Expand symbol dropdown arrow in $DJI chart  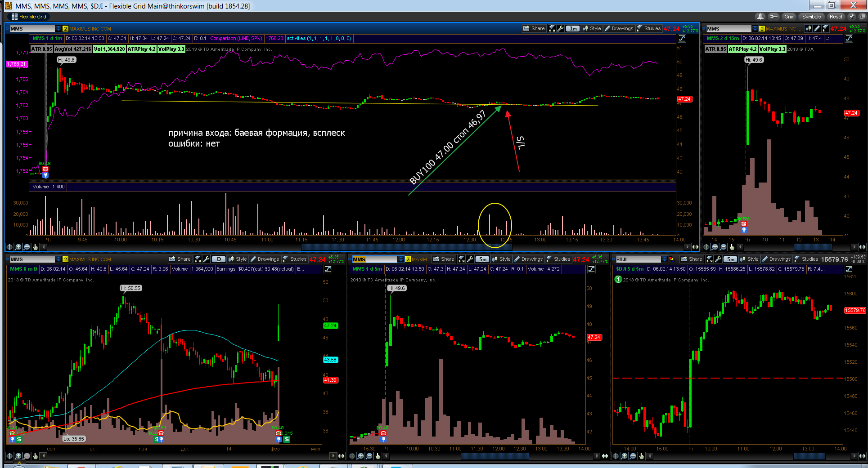point(665,259)
